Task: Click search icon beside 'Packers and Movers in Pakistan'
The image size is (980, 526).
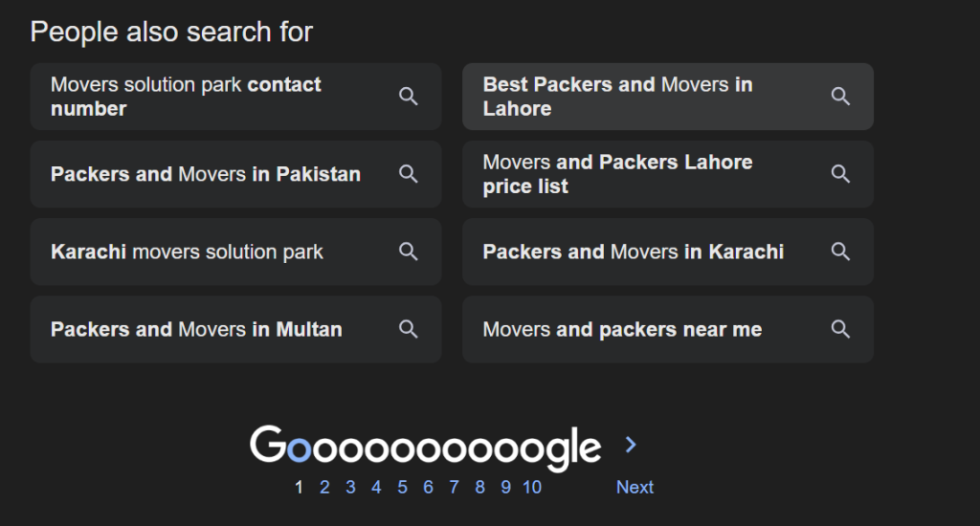Action: point(409,174)
